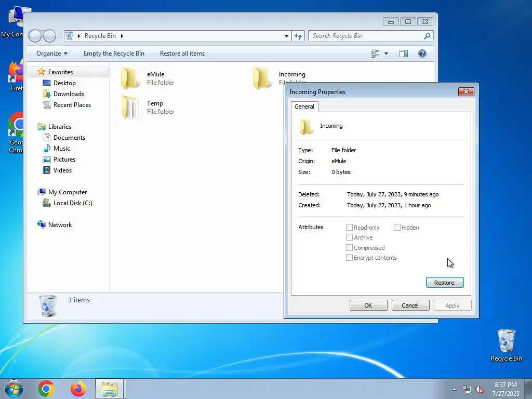Screen dimensions: 532x399
Task: Click the network tray icon
Action: pyautogui.click(x=467, y=390)
